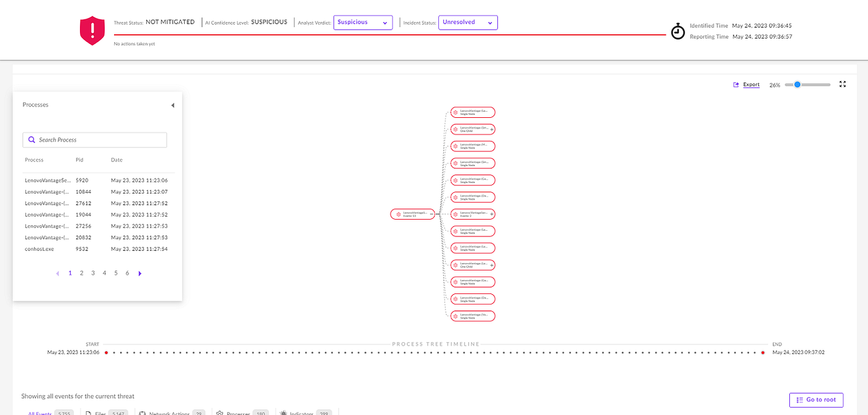Select the LenovoVantage-(Va... Single Node
Screen dimensions: 868x415
point(473,316)
